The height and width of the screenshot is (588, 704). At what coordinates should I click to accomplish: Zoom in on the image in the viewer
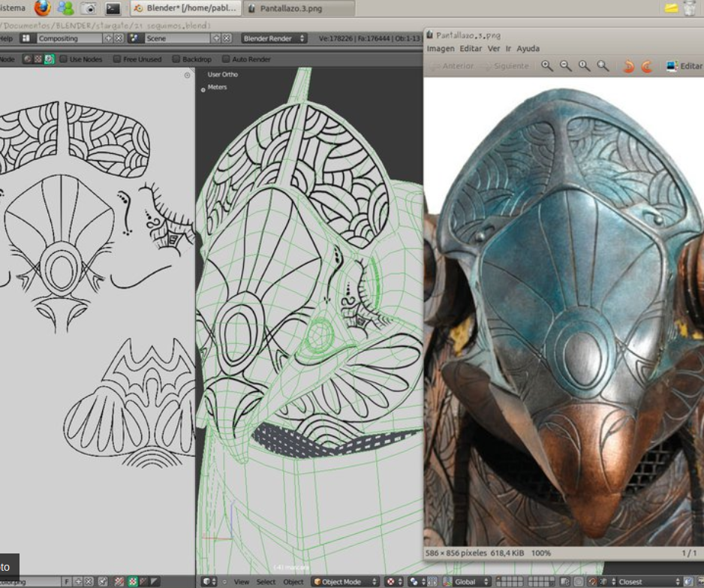pyautogui.click(x=547, y=66)
